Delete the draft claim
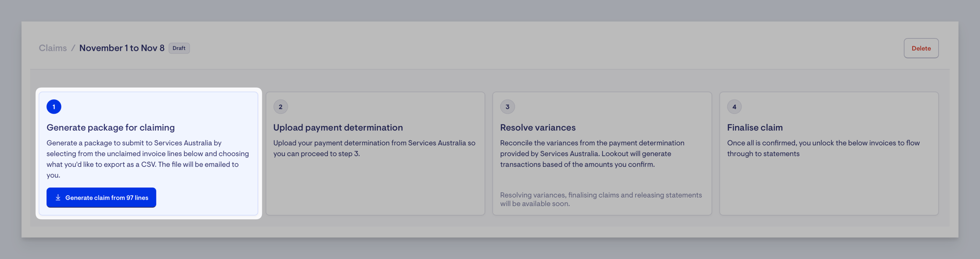The image size is (980, 259). (x=921, y=48)
